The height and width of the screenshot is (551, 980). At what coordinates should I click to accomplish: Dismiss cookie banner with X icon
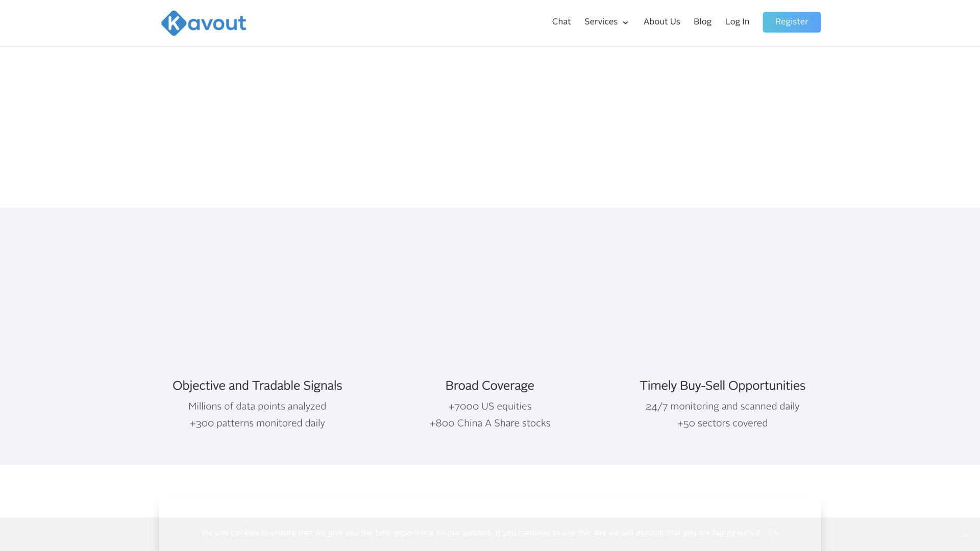[x=964, y=534]
